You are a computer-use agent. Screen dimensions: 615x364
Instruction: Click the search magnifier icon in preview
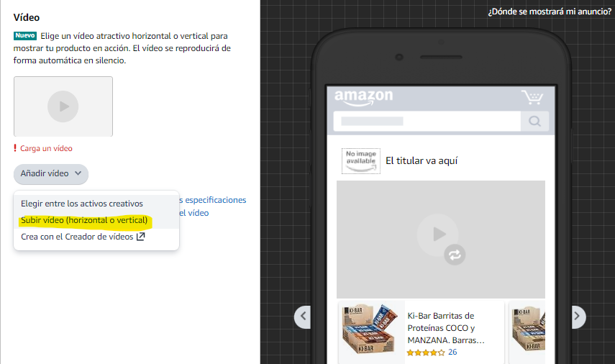[x=534, y=121]
